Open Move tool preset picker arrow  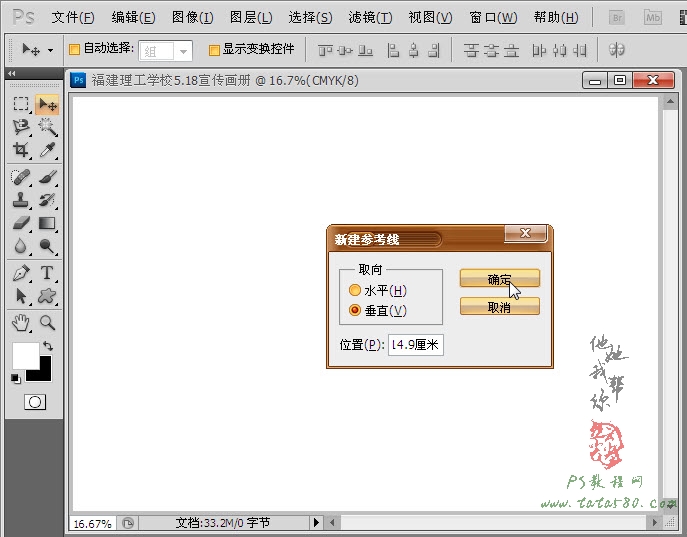[50, 50]
